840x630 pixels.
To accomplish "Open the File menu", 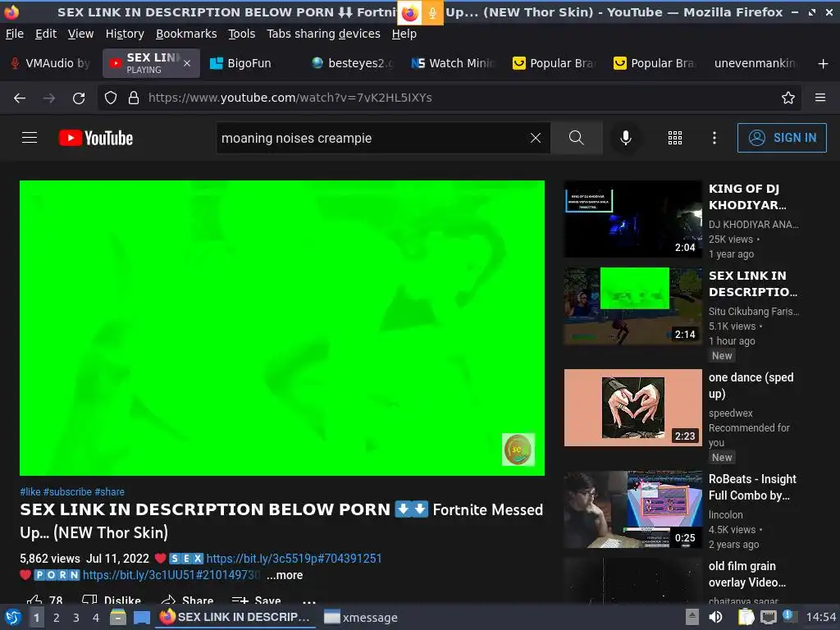I will pos(15,34).
